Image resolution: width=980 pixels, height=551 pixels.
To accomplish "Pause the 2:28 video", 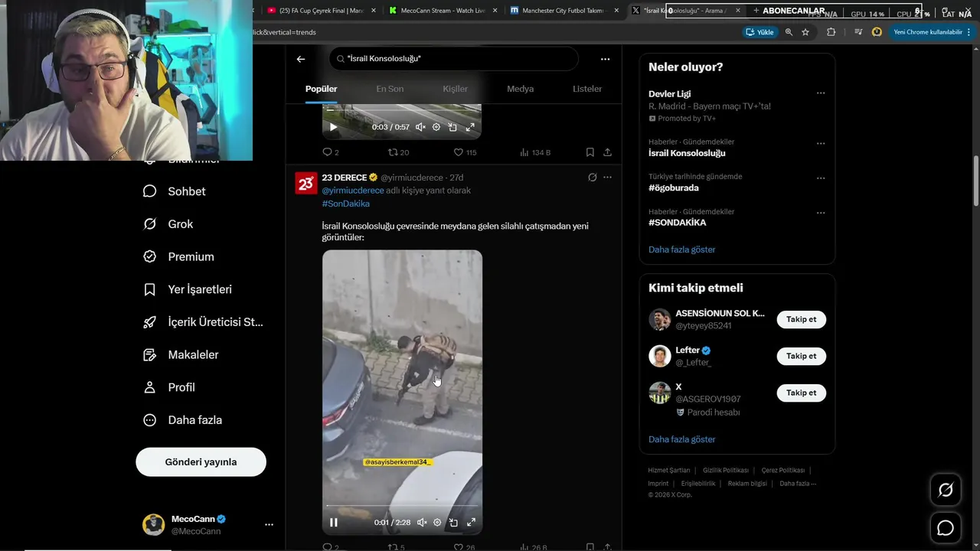I will pos(334,523).
